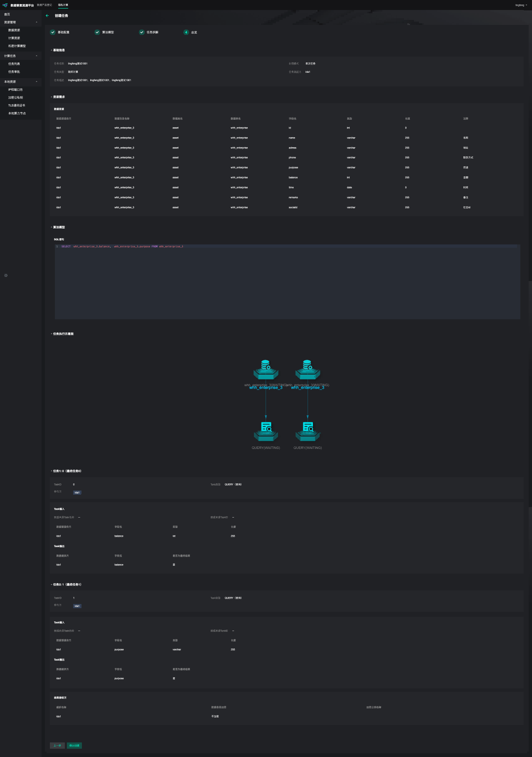Select the left QUERY(WAITING) node icon
532x757 pixels.
pyautogui.click(x=266, y=432)
